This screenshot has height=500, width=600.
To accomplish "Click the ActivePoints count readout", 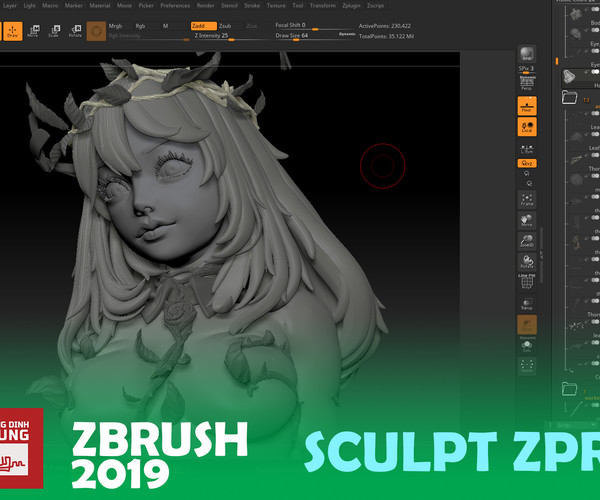I will [x=385, y=26].
